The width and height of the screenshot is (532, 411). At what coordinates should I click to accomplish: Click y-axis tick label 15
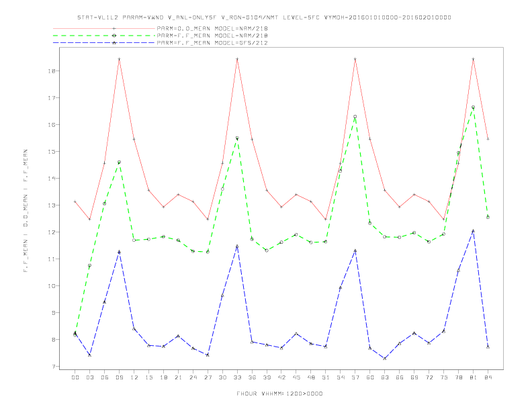[x=52, y=152]
